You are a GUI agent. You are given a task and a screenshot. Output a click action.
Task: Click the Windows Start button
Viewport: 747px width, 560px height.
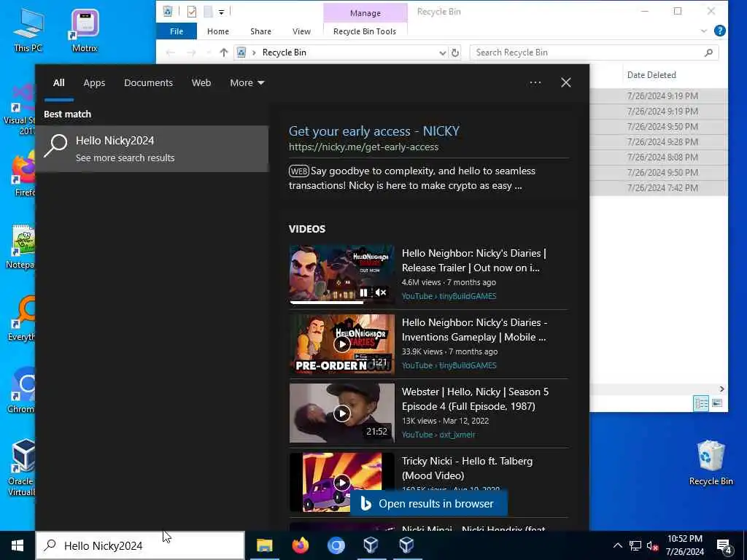(x=18, y=545)
